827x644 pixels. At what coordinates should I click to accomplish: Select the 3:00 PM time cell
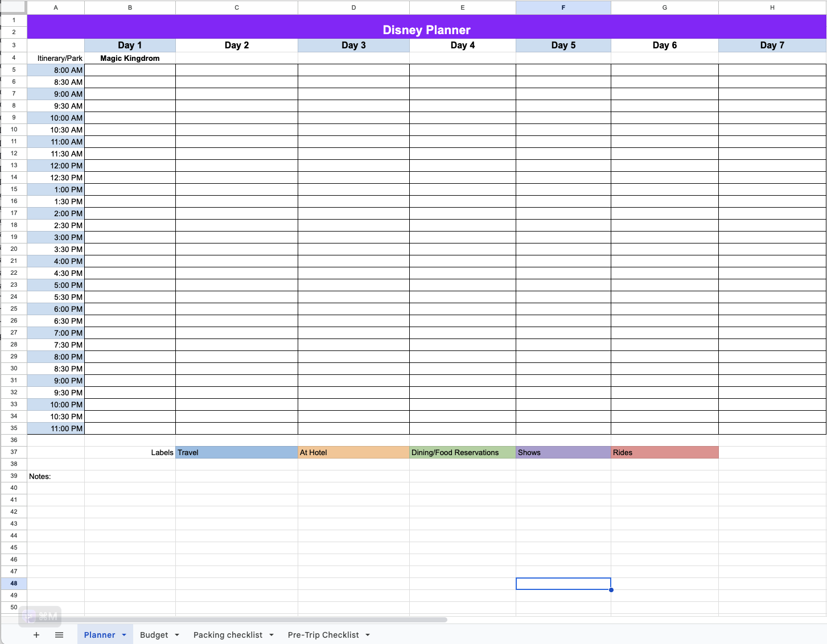pyautogui.click(x=56, y=237)
